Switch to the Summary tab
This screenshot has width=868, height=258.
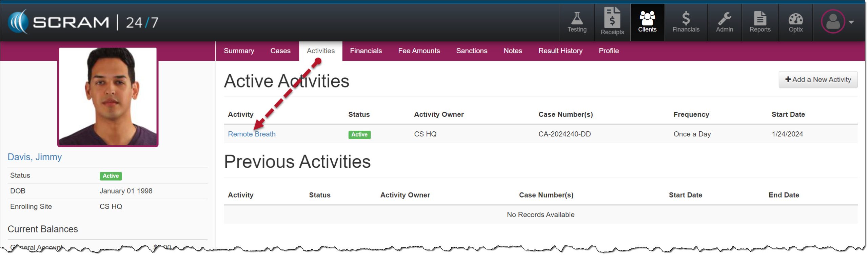coord(239,51)
